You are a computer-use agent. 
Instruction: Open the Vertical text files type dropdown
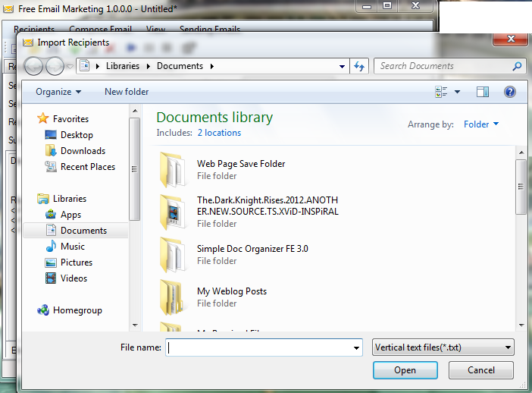tap(443, 347)
